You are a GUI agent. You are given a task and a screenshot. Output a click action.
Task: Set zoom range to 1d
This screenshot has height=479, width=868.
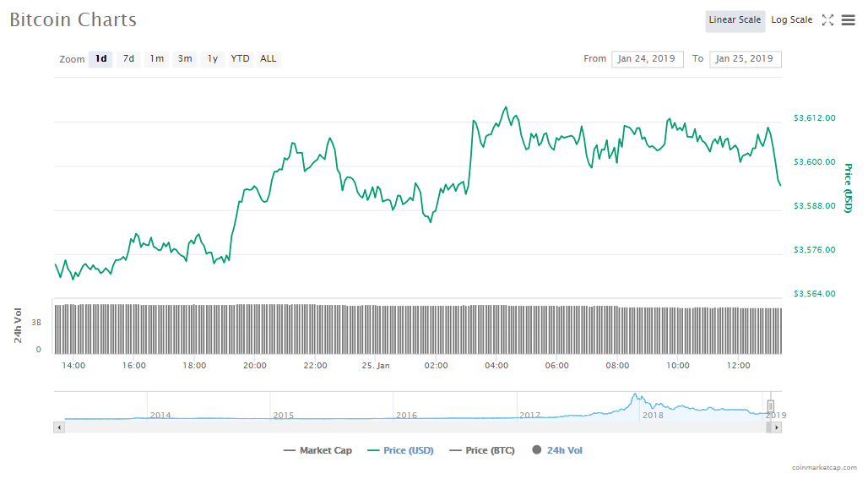click(x=100, y=59)
